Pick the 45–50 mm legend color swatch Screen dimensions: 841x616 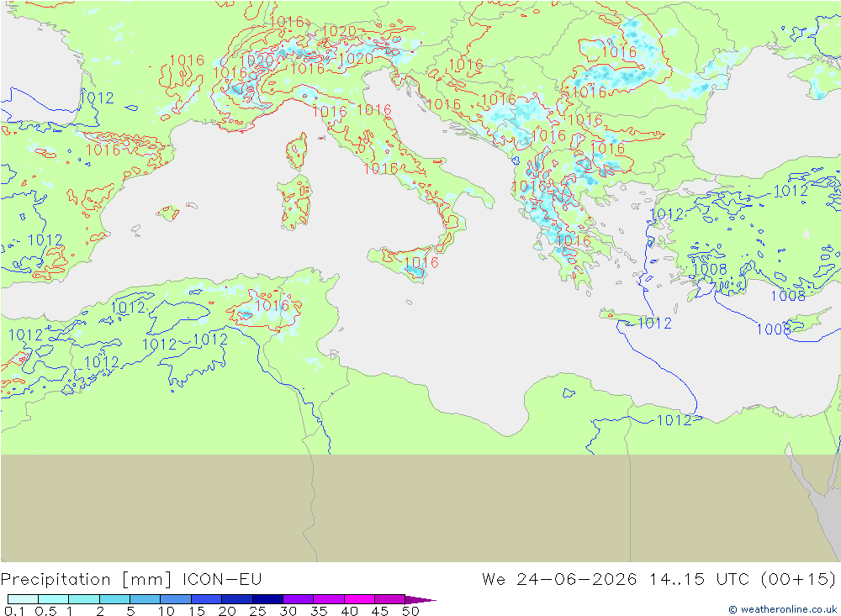(x=389, y=599)
